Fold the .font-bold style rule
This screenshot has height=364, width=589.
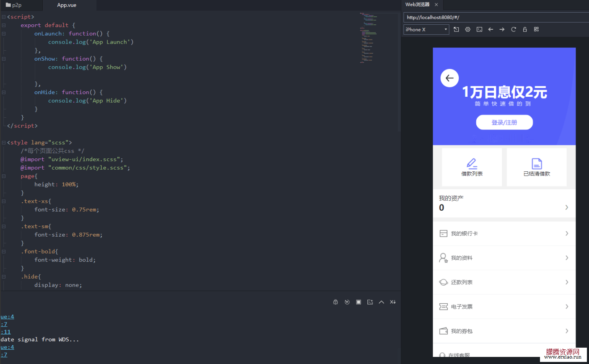point(3,251)
